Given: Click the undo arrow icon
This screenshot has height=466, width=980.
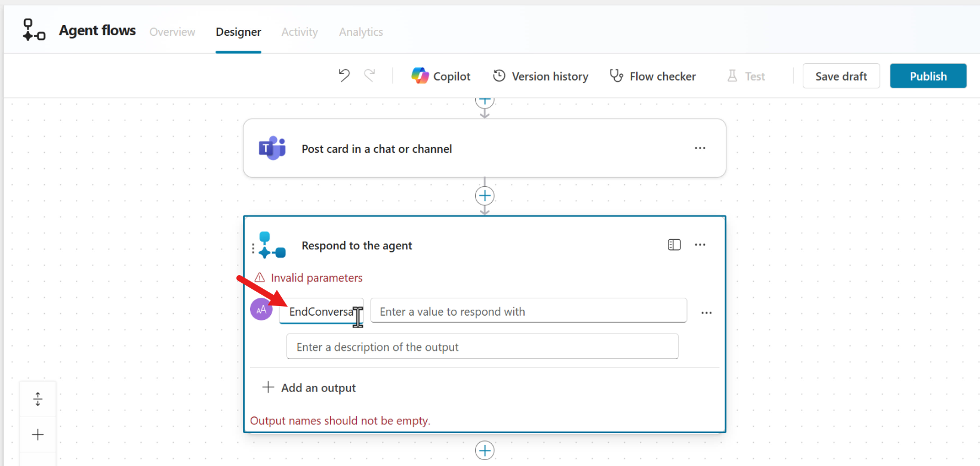Looking at the screenshot, I should [344, 76].
